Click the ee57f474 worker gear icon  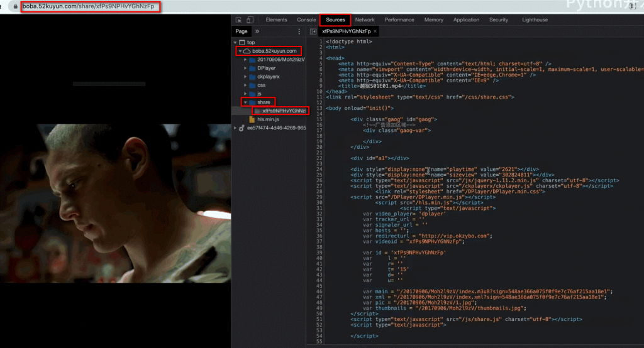point(241,128)
